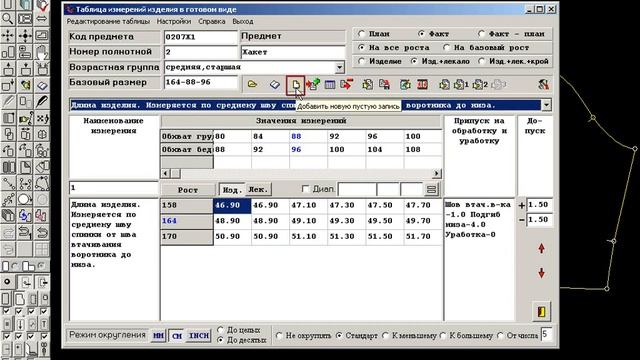Click the red icon labeled 10 in toolbar

click(x=422, y=84)
